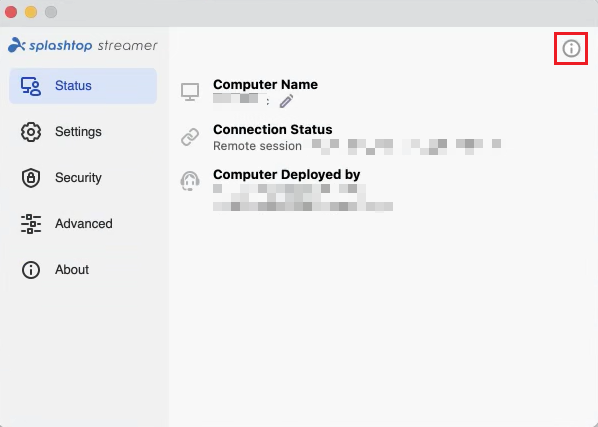Click the Computer Name heading

[x=265, y=85]
